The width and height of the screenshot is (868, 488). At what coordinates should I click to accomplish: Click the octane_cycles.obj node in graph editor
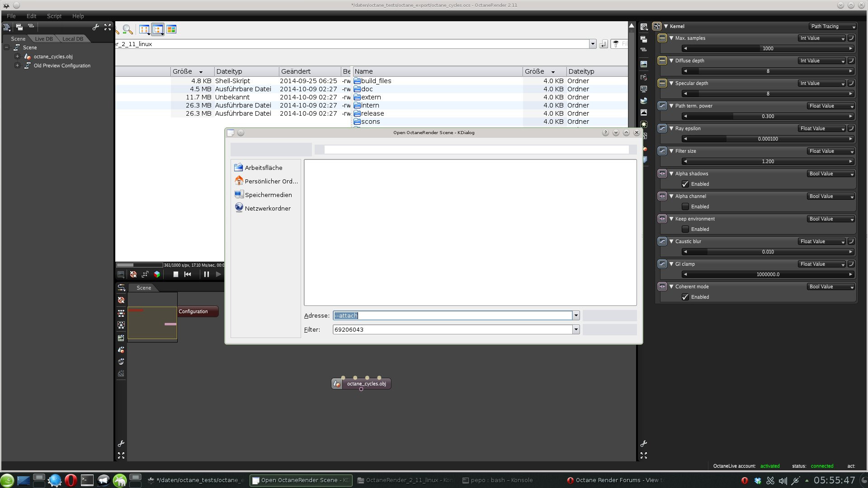[x=366, y=384]
